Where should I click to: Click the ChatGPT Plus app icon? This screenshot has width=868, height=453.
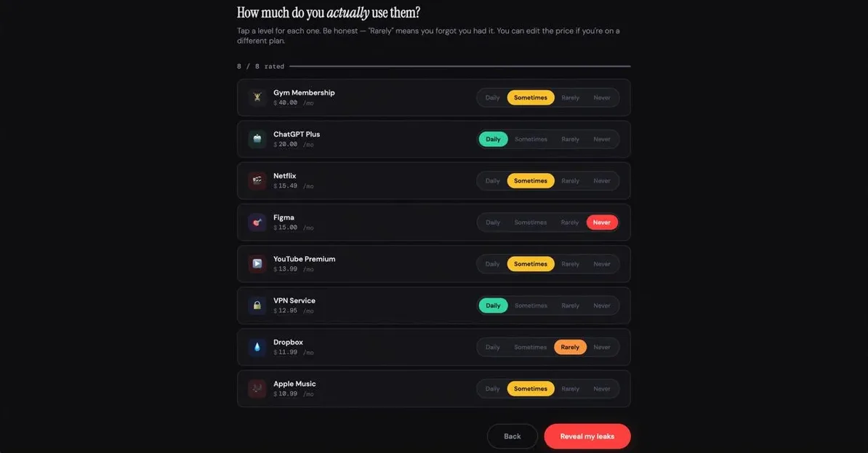pyautogui.click(x=257, y=138)
